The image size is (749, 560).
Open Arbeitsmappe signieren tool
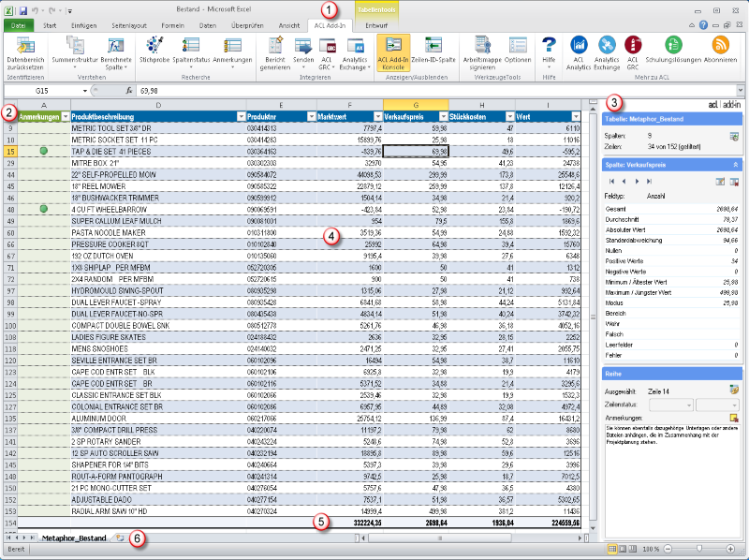[481, 45]
